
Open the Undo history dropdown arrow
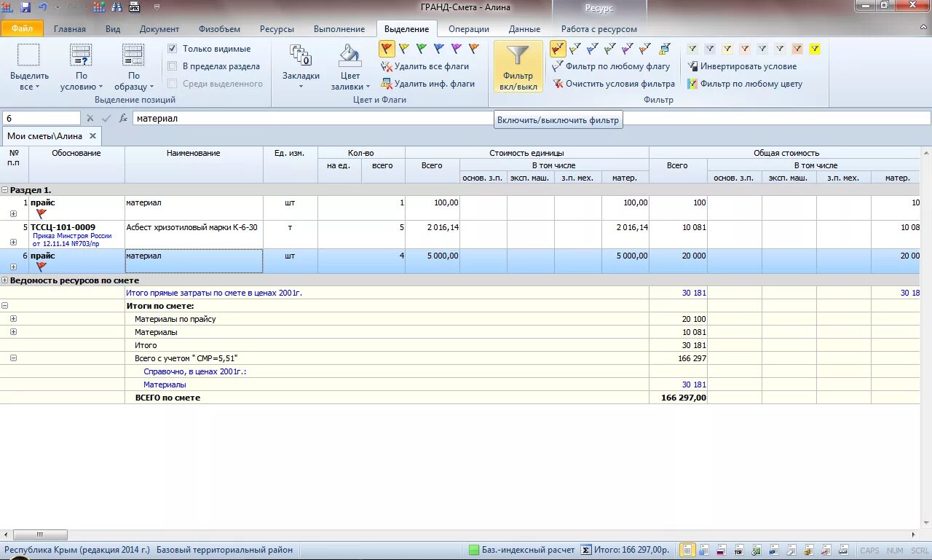click(x=58, y=7)
